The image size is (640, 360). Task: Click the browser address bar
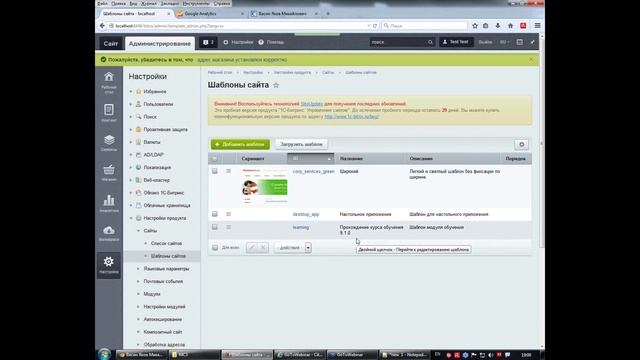(x=239, y=26)
